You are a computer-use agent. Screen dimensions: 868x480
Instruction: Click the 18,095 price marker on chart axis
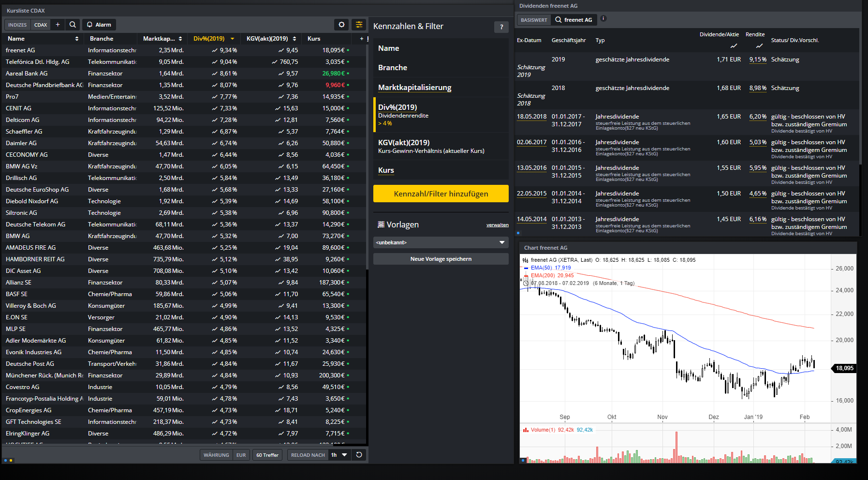[x=844, y=368]
